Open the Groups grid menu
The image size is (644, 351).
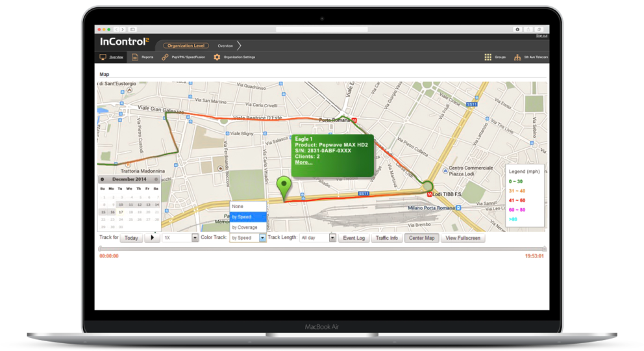[495, 57]
